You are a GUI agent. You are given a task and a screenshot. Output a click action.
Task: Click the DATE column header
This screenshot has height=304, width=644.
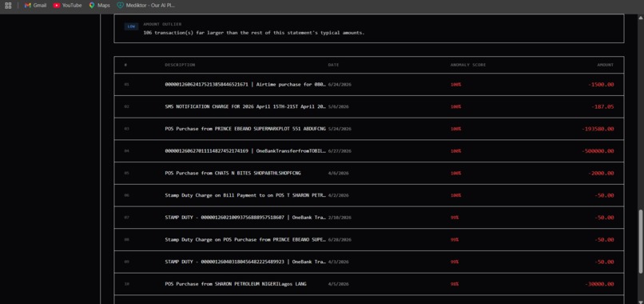tap(333, 65)
